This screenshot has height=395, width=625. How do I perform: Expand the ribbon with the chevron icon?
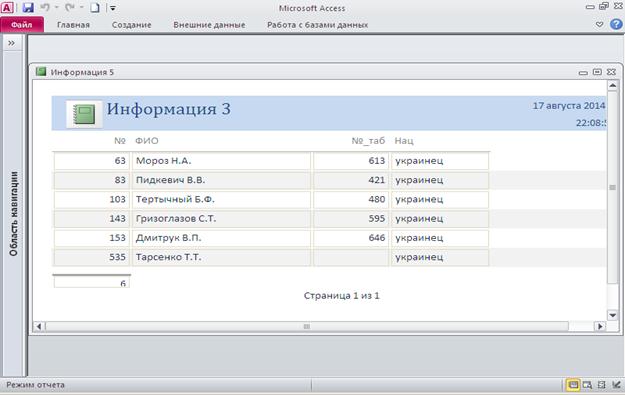coord(599,24)
